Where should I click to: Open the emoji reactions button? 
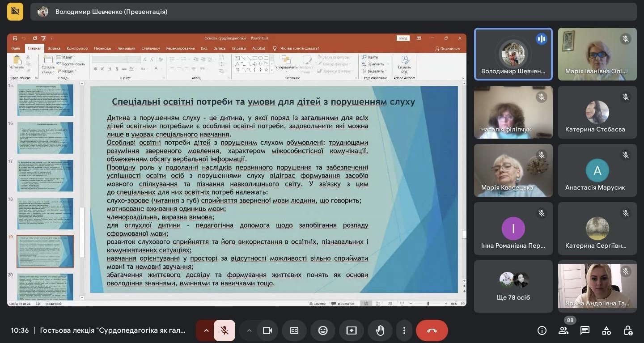[x=323, y=330]
